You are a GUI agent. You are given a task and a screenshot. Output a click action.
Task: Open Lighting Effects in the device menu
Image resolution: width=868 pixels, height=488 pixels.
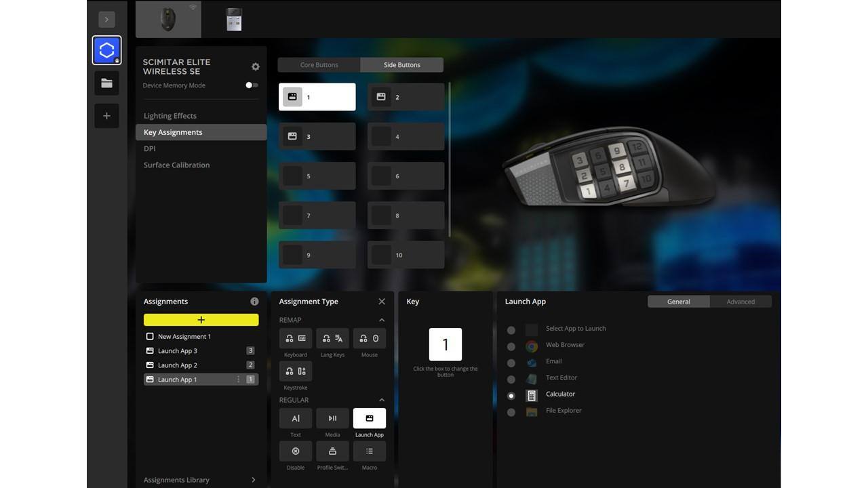(x=170, y=116)
